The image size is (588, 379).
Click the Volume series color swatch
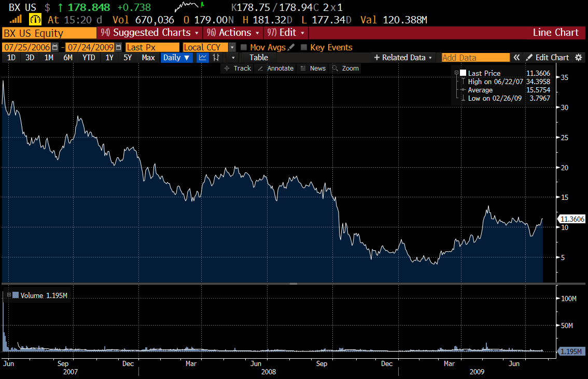click(x=16, y=295)
